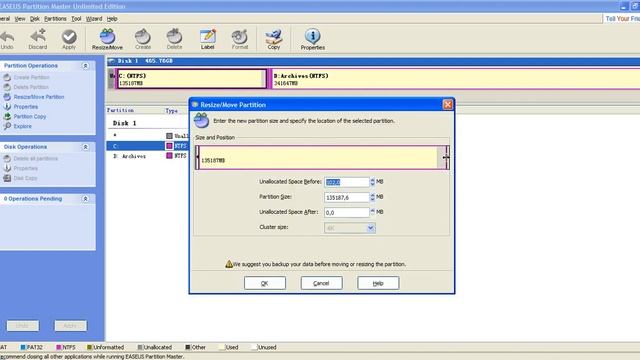Image resolution: width=640 pixels, height=360 pixels.
Task: Click the FAT32 legend color swatch
Action: pos(23,347)
